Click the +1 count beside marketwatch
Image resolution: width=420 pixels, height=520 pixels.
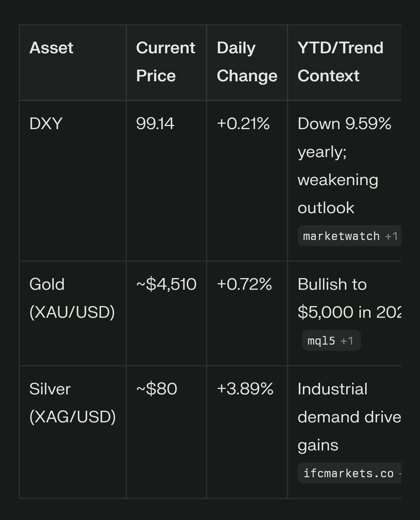(x=391, y=236)
